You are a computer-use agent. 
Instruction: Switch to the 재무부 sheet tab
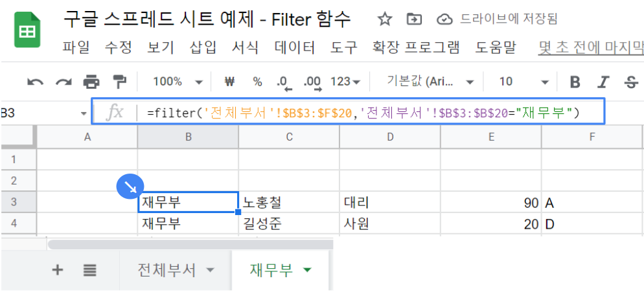(x=271, y=270)
